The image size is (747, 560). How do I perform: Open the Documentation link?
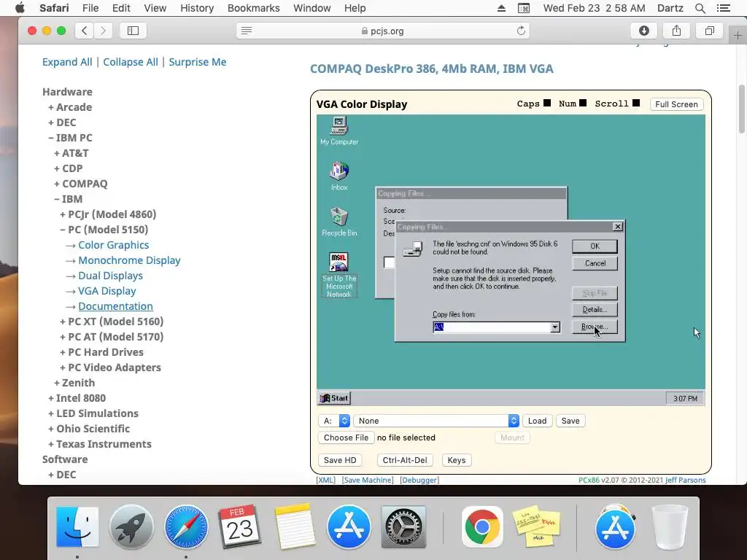point(116,306)
